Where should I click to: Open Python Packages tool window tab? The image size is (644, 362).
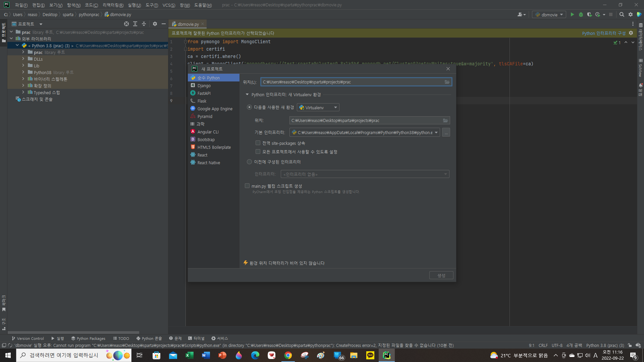point(88,339)
